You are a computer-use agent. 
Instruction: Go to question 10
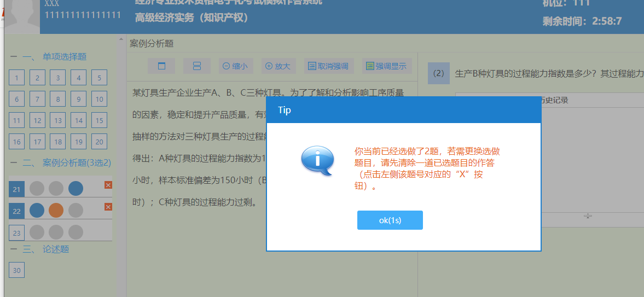[x=100, y=99]
